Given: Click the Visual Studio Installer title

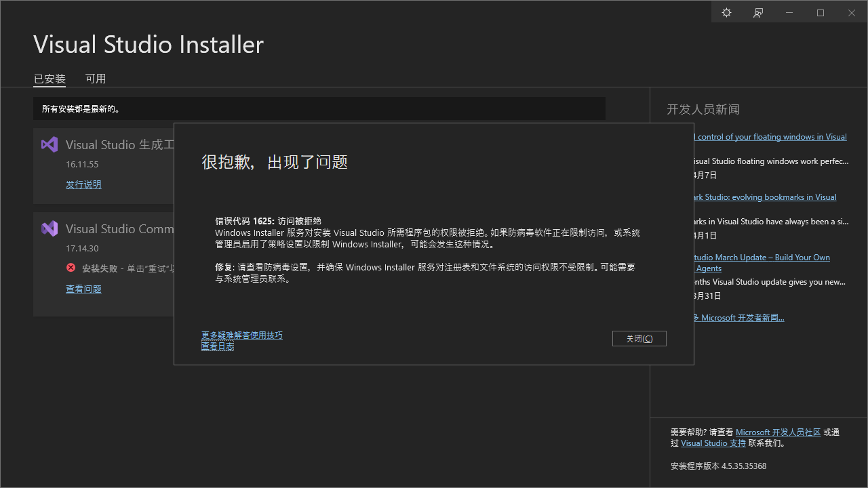Looking at the screenshot, I should click(x=149, y=45).
